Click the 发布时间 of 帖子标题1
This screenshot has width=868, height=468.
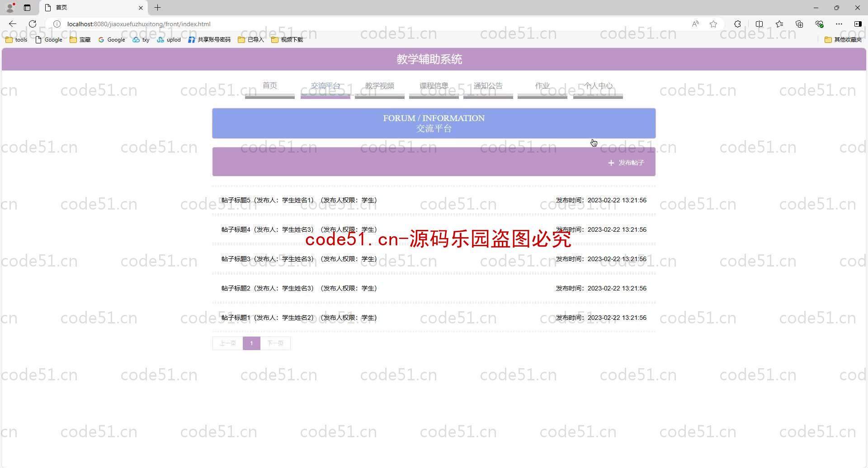coord(601,318)
